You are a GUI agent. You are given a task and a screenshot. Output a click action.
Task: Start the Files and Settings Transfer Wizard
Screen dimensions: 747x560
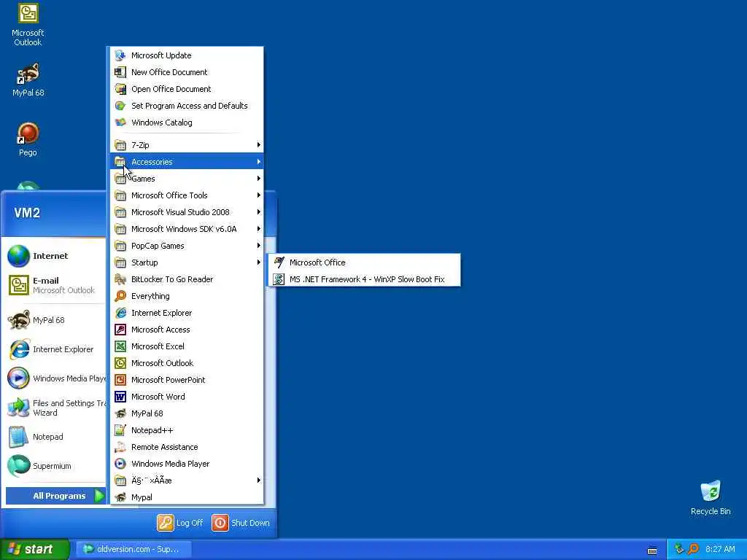(55, 408)
